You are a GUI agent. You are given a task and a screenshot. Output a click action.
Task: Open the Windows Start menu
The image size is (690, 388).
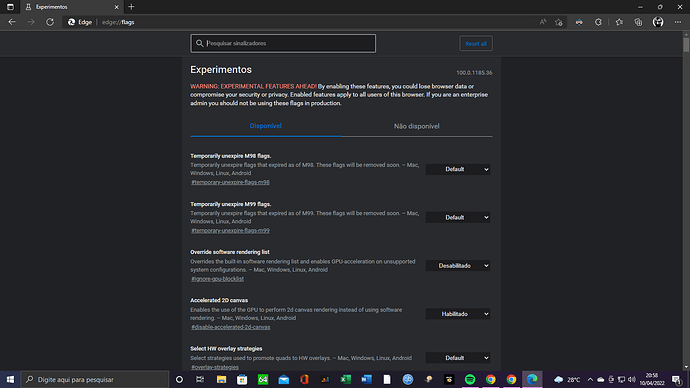[10, 379]
